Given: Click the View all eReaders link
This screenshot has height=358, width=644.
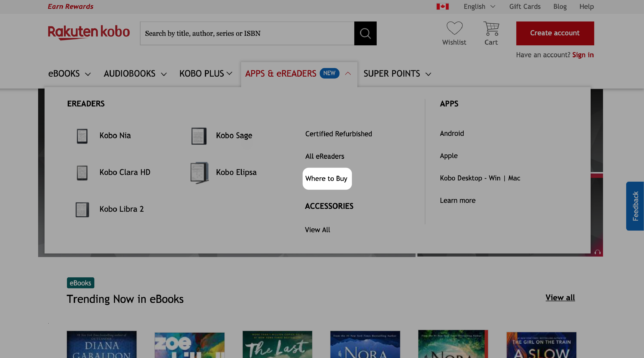Looking at the screenshot, I should [x=325, y=156].
